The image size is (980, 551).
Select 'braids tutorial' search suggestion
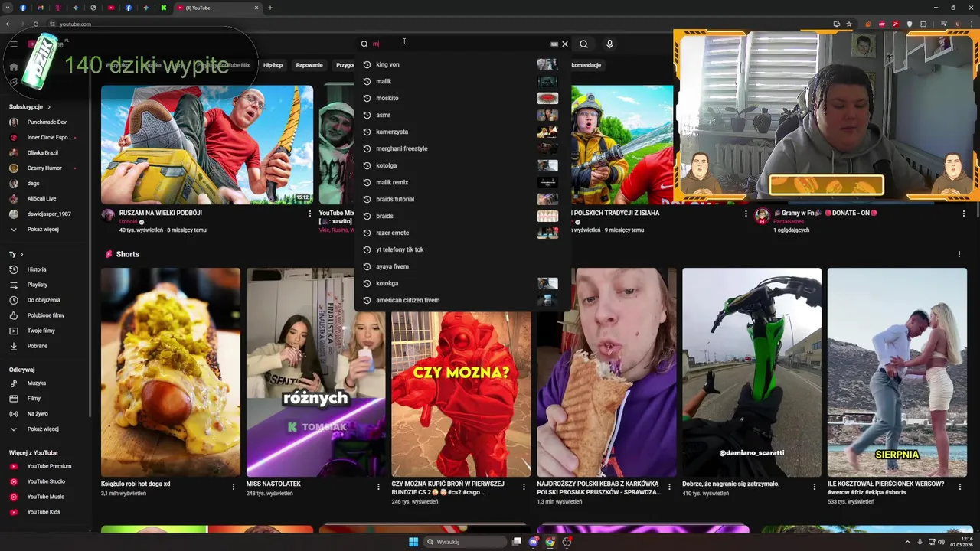(x=462, y=199)
